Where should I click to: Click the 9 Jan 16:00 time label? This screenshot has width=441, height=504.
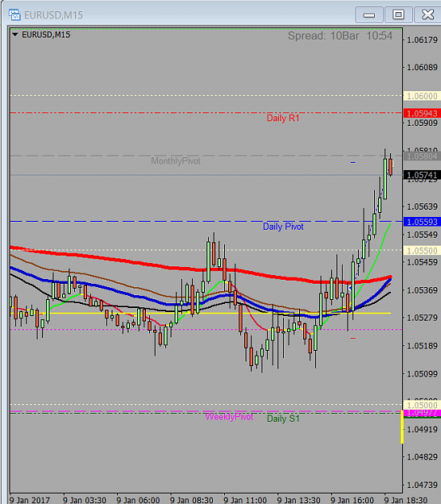click(352, 500)
